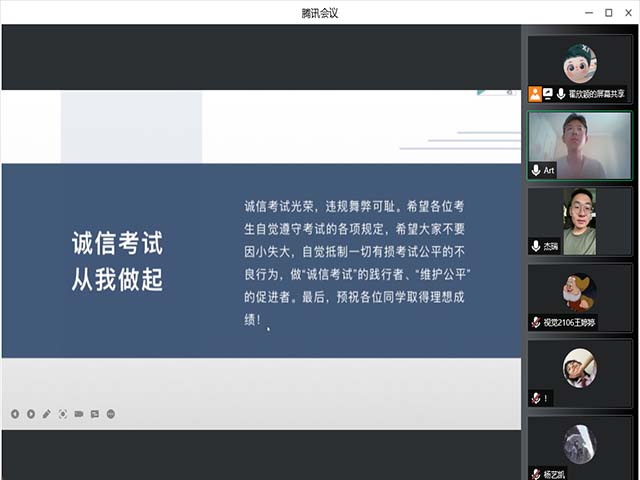Click the microphone icon on the 杰瑞 tile

pos(536,246)
